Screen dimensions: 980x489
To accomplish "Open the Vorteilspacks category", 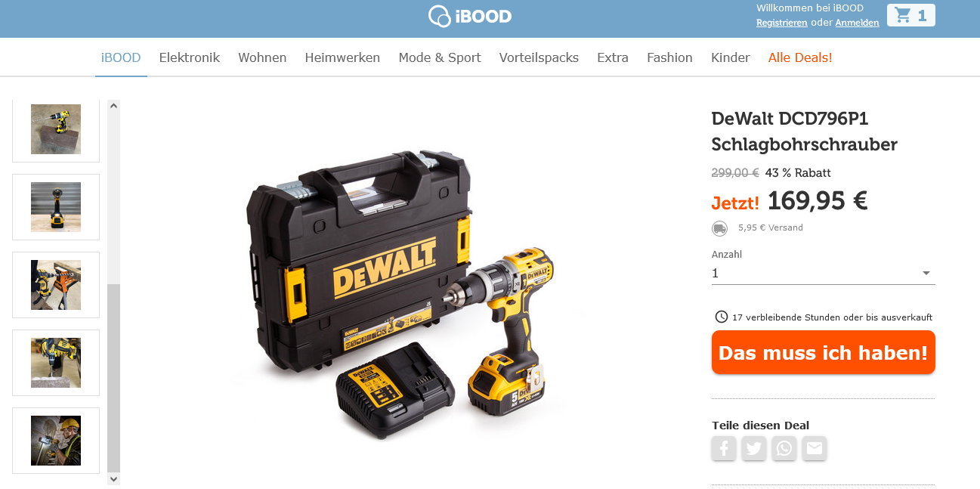I will [x=539, y=57].
